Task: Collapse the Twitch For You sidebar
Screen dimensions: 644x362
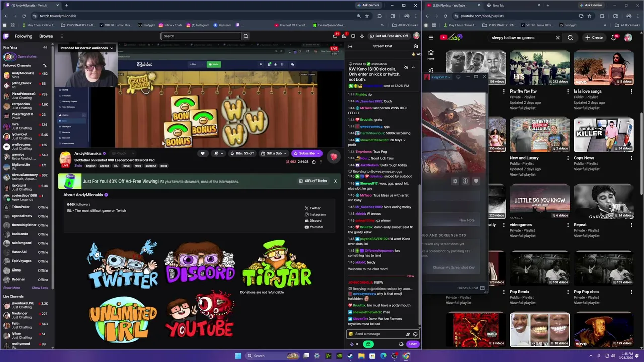Action: click(45, 47)
